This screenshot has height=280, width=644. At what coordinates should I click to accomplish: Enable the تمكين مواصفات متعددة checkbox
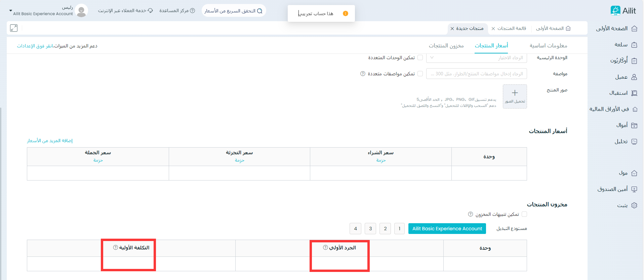click(420, 74)
